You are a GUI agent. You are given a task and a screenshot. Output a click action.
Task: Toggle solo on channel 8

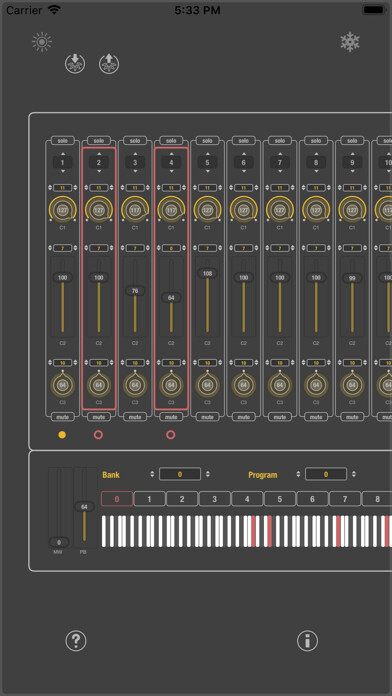pos(316,140)
